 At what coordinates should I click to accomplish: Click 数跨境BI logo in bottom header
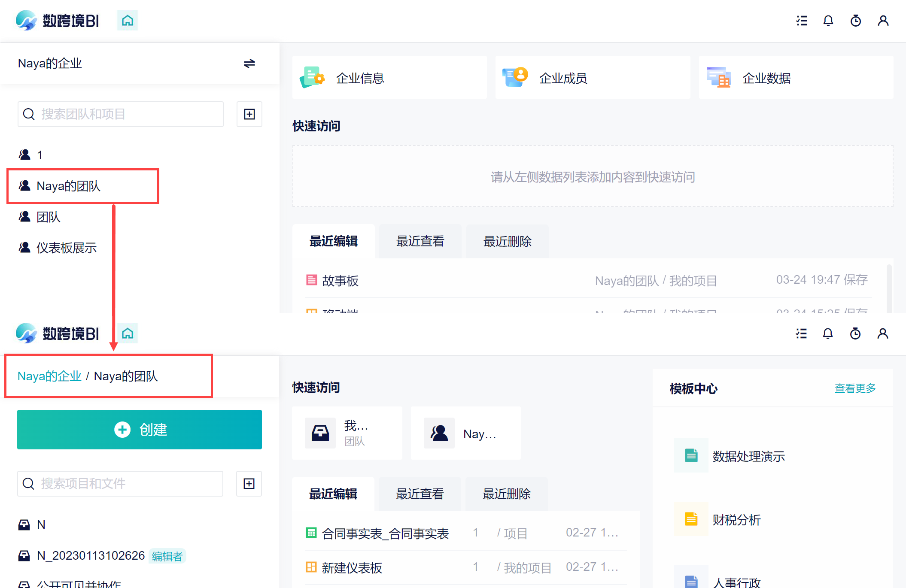point(58,333)
